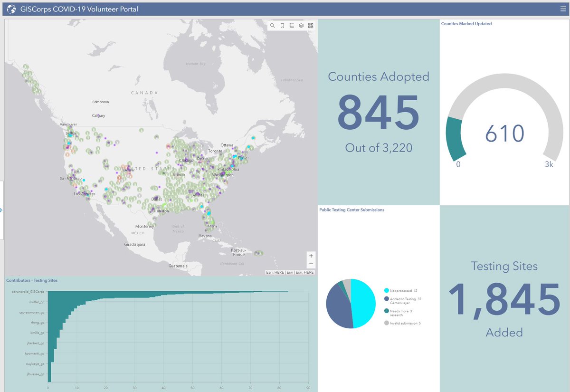The height and width of the screenshot is (392, 570).
Task: Click the Out of 3,220 text
Action: click(x=379, y=148)
